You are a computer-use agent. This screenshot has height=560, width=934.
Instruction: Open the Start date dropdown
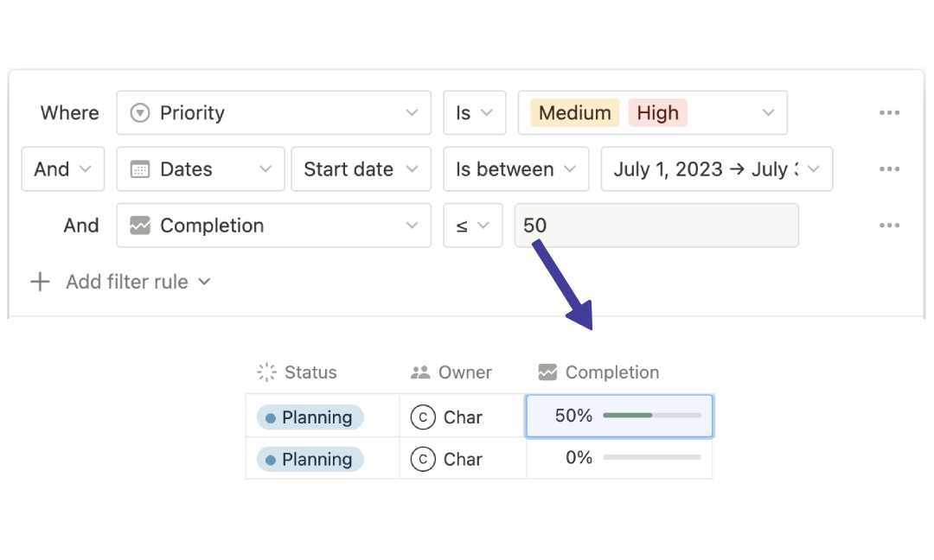pyautogui.click(x=361, y=169)
